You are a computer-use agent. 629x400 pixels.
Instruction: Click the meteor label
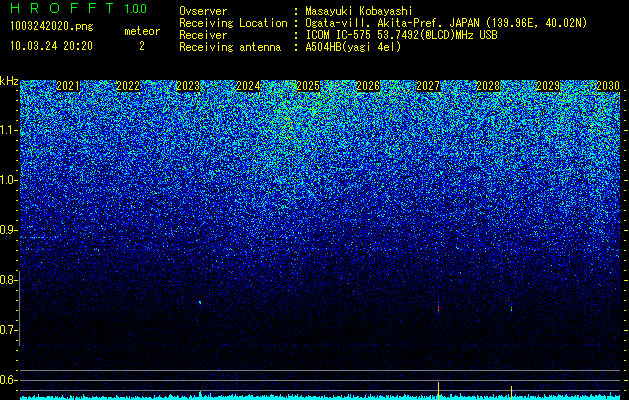142,31
